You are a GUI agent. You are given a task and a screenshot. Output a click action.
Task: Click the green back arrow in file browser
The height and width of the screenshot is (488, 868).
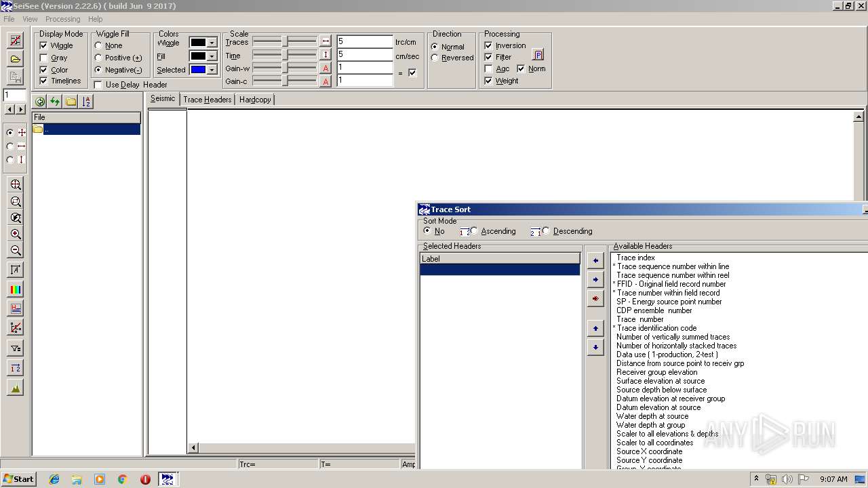(x=40, y=102)
